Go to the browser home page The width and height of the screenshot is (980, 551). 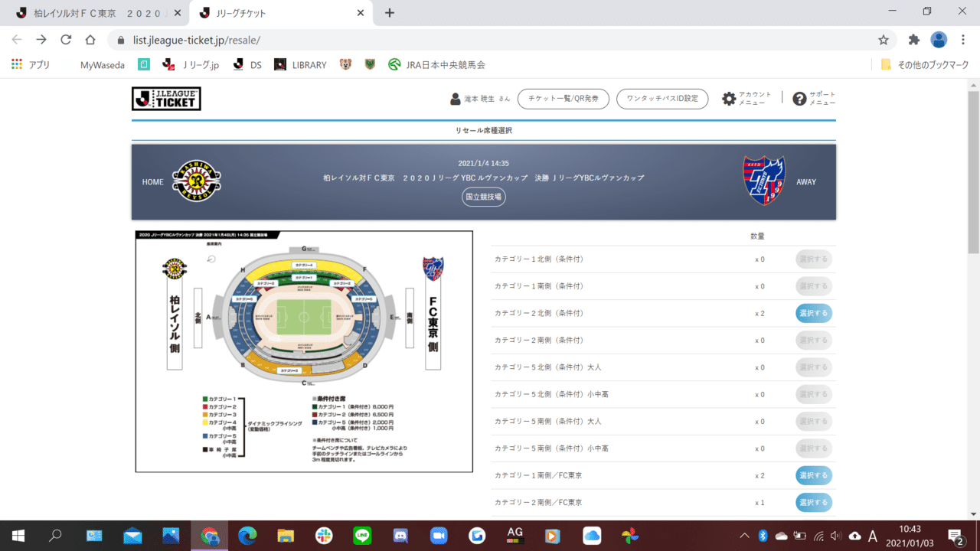pos(90,39)
